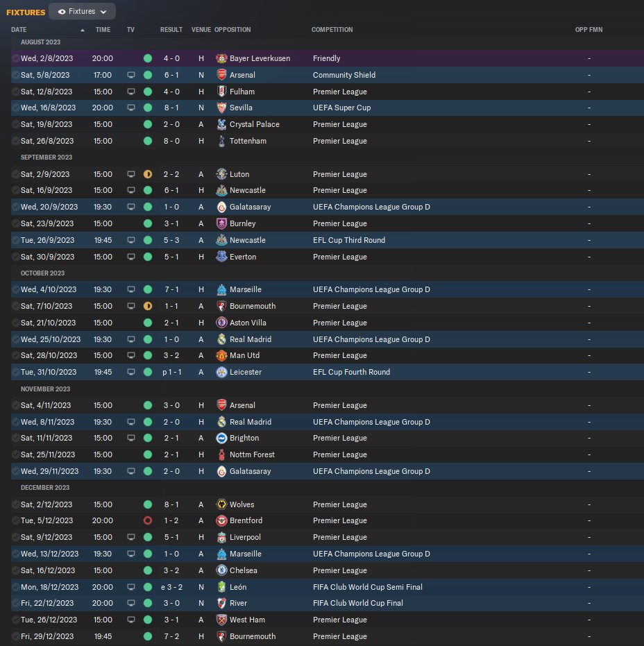Viewport: 644px width, 646px height.
Task: Open the FIFA Club World Cup Semi Final link
Action: 368,587
